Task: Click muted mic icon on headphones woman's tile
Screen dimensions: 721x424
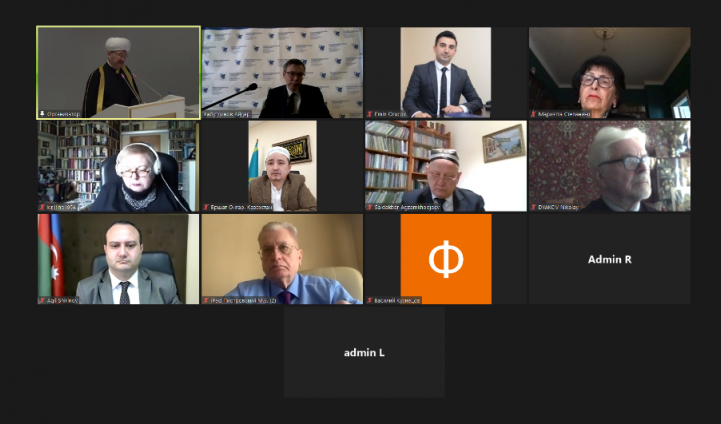Action: coord(42,207)
